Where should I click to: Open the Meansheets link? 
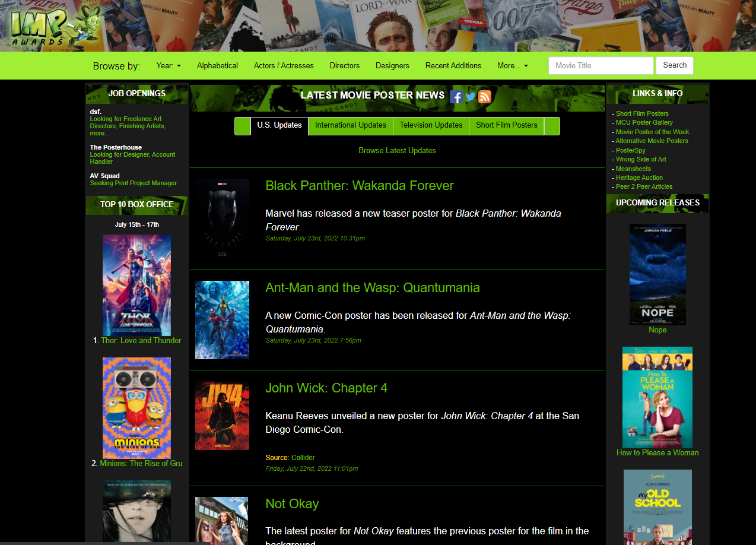click(x=633, y=169)
